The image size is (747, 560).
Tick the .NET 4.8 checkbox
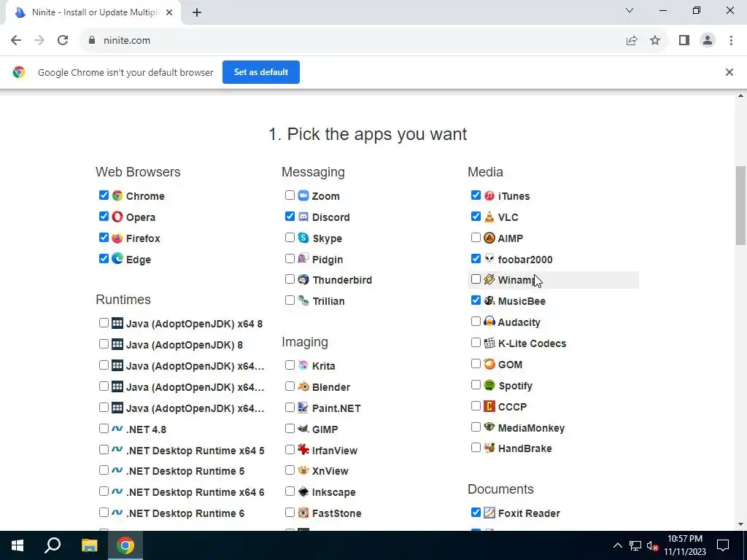[104, 429]
